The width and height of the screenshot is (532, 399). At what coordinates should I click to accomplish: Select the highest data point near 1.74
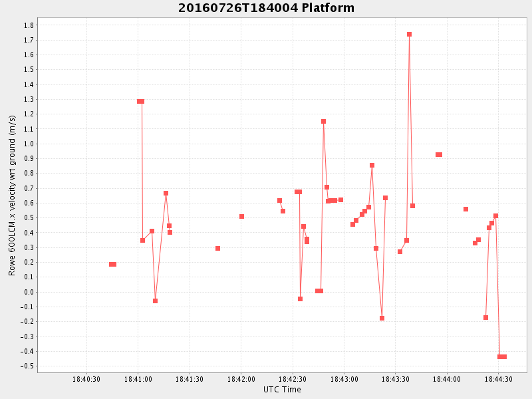coord(409,34)
